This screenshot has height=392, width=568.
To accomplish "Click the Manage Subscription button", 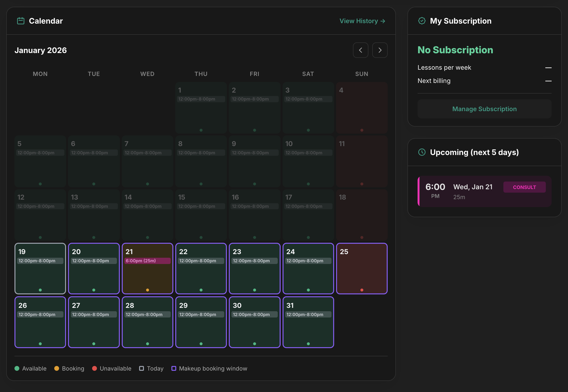I will click(484, 109).
